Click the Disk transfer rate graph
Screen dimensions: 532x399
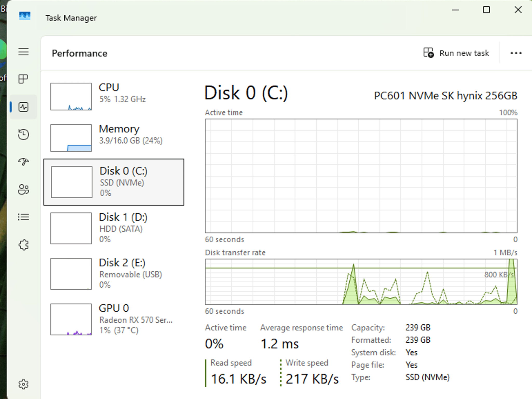click(361, 282)
